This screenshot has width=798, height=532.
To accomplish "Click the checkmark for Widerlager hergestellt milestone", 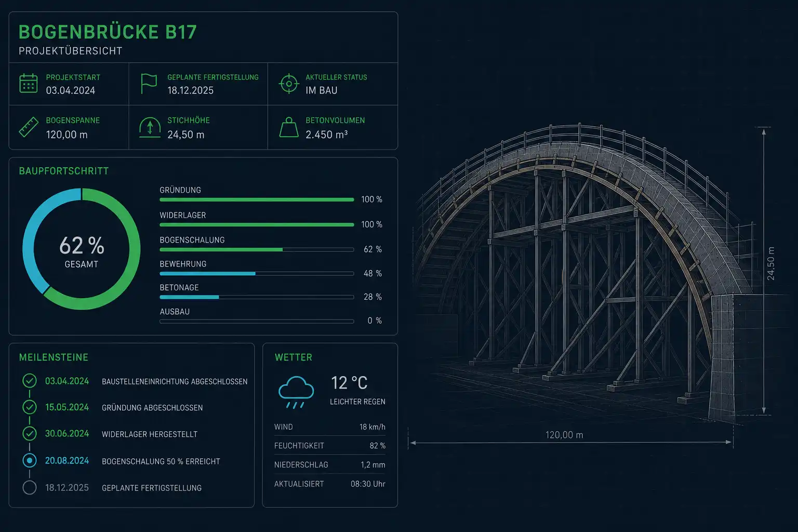I will pyautogui.click(x=30, y=433).
